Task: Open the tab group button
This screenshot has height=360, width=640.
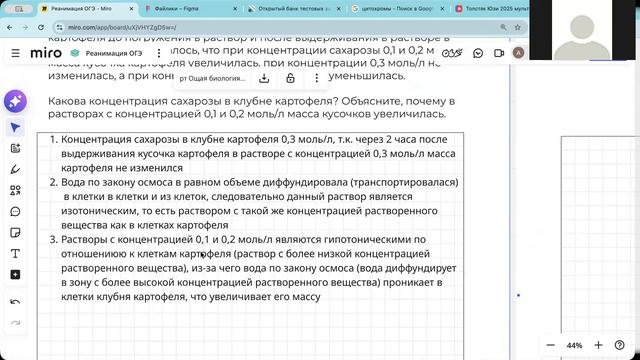Action: 19,9
